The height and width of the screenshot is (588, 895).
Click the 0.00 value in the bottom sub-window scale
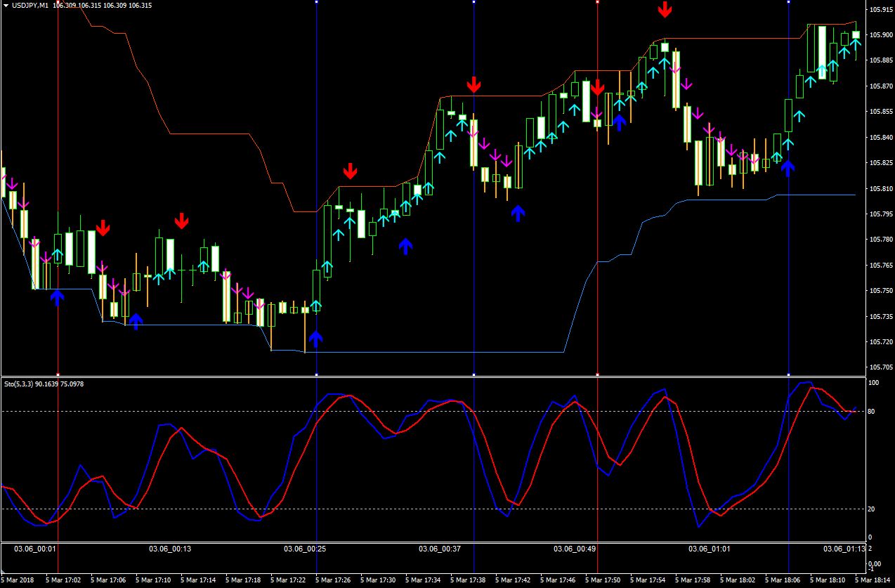875,563
